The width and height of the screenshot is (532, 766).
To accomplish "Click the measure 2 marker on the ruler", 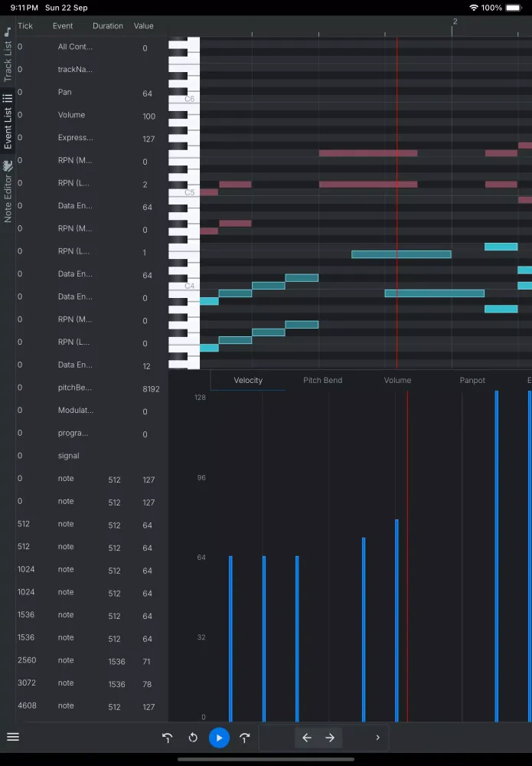I will [455, 21].
